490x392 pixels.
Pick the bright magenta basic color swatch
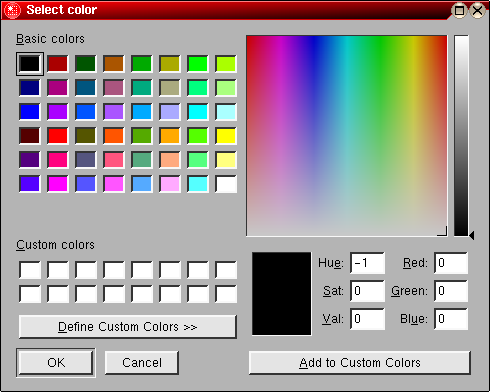[x=58, y=183]
